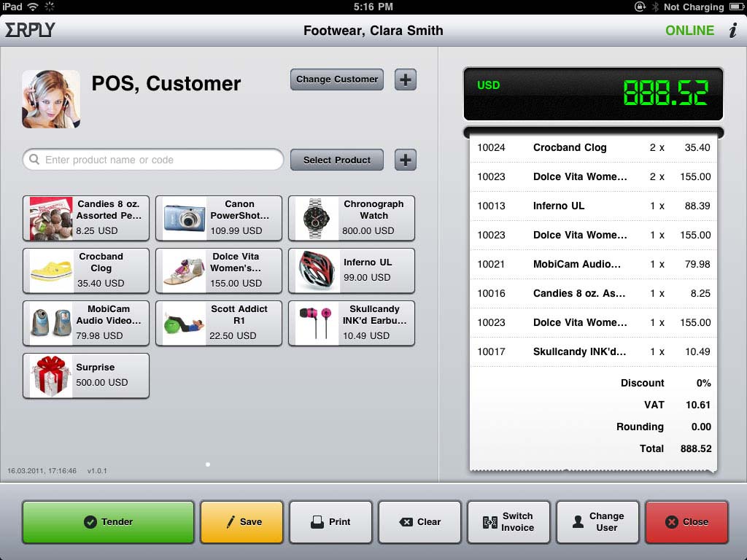The height and width of the screenshot is (560, 747).
Task: Tap the USD 888.52 total display
Action: pos(594,94)
